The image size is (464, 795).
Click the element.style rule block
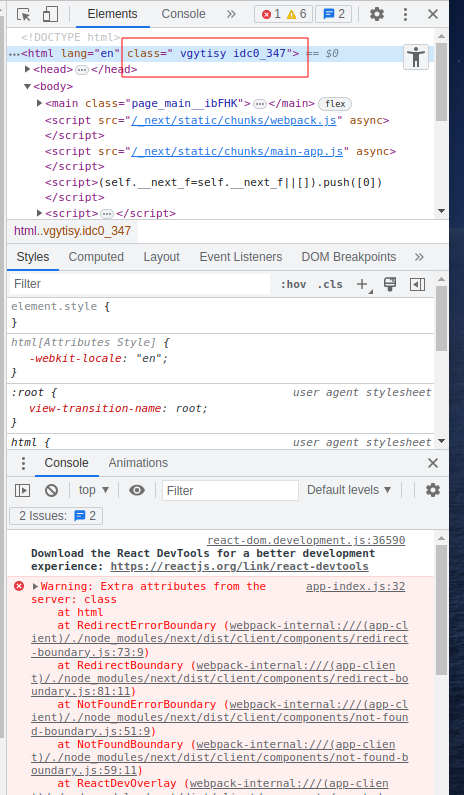coord(221,314)
